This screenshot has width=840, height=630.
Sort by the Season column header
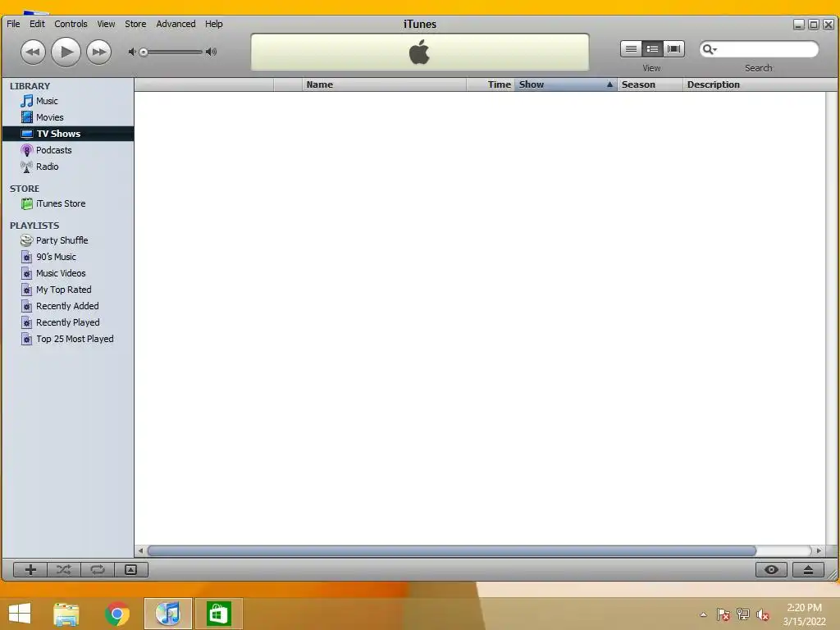coord(650,84)
